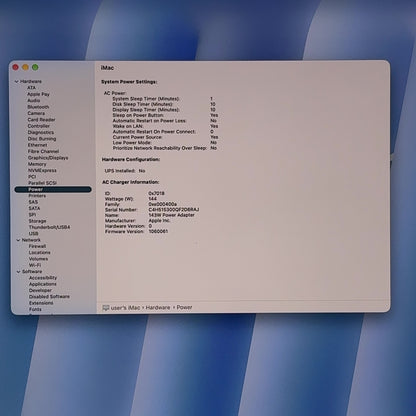Click the highlighted Power row
The height and width of the screenshot is (416, 416).
click(53, 189)
